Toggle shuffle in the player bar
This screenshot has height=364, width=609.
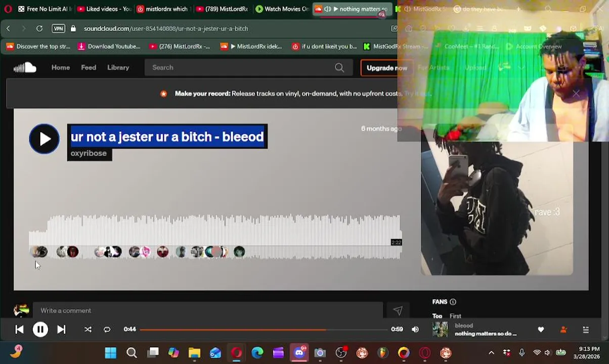tap(88, 330)
